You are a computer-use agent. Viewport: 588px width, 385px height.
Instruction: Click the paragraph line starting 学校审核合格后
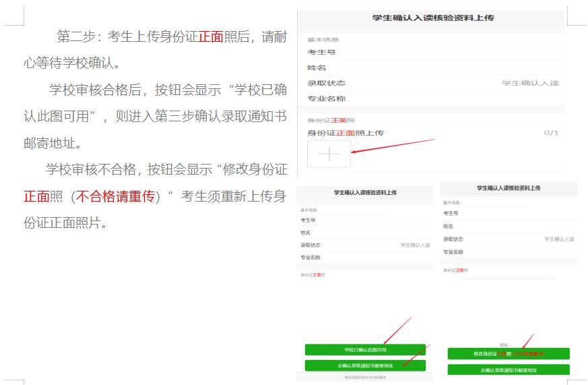click(168, 90)
